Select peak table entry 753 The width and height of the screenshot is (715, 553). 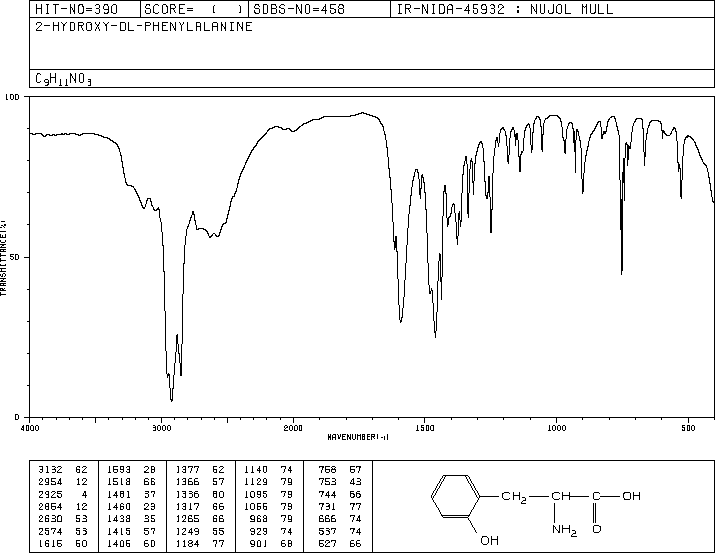[x=327, y=482]
